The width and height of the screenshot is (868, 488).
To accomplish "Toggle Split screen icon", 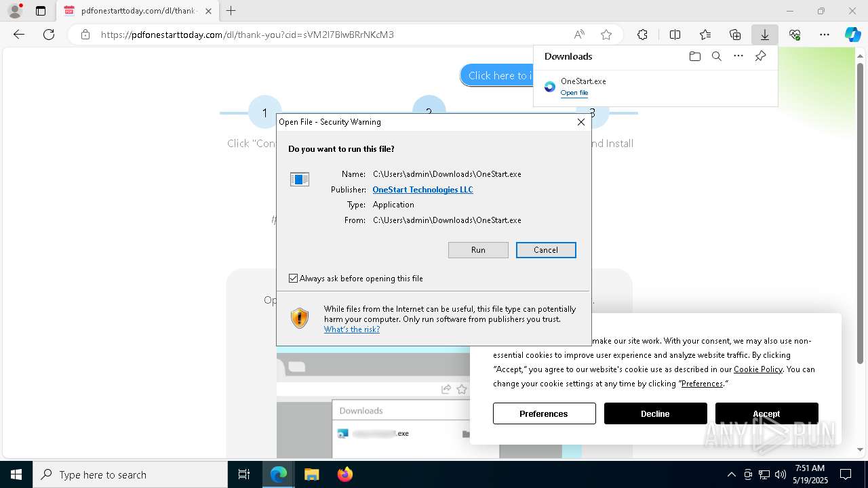I will (x=675, y=35).
